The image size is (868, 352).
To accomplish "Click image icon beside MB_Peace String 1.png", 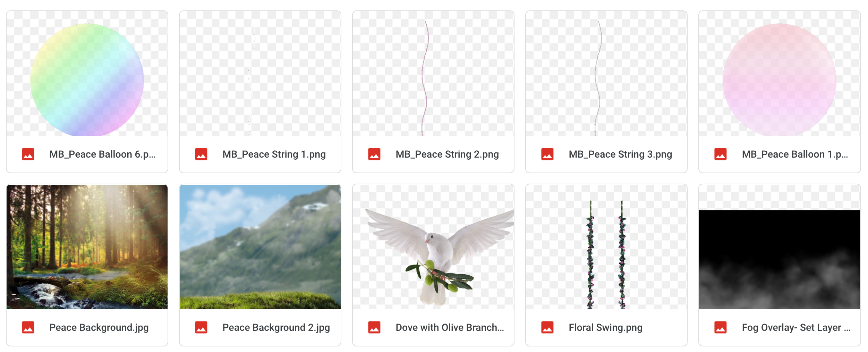I will (x=201, y=154).
